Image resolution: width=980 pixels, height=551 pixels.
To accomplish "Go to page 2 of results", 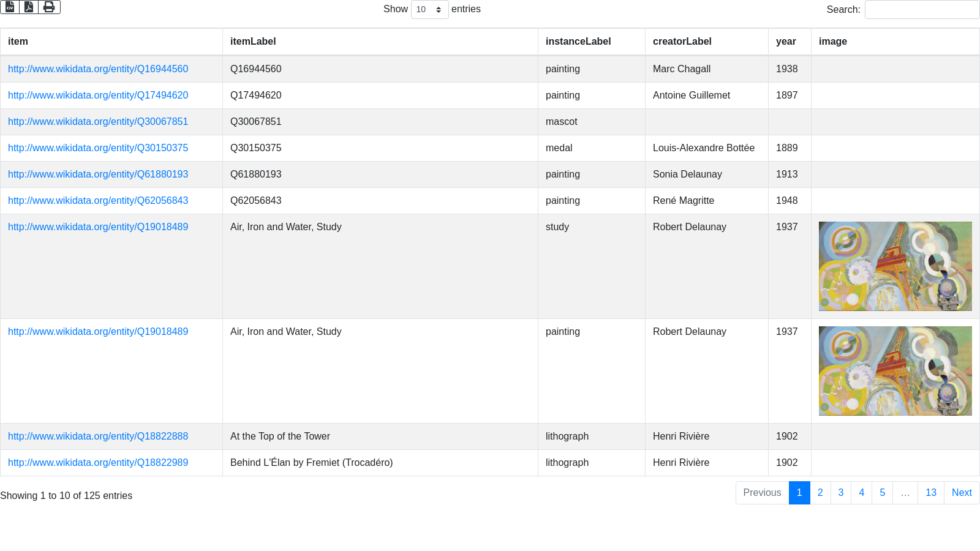I will (x=820, y=493).
